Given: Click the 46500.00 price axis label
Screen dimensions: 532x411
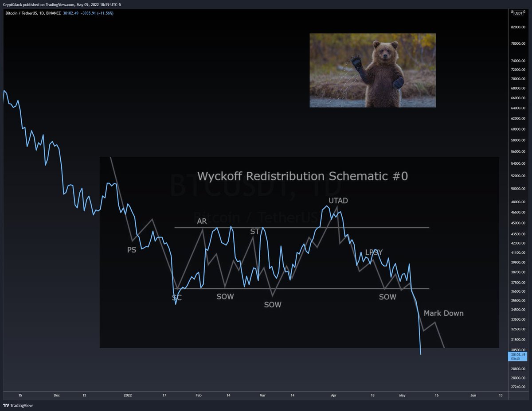Looking at the screenshot, I should pyautogui.click(x=518, y=213).
